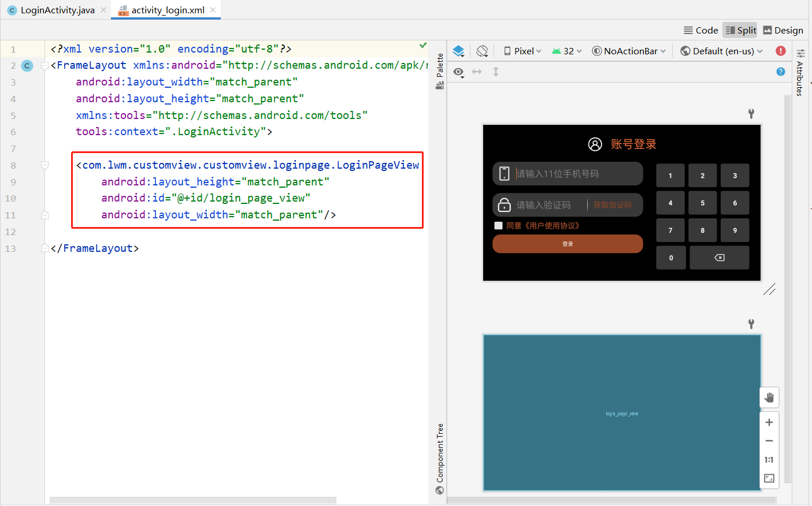Viewport: 812px width, 506px height.
Task: Zoom out with the minus button
Action: tap(769, 441)
